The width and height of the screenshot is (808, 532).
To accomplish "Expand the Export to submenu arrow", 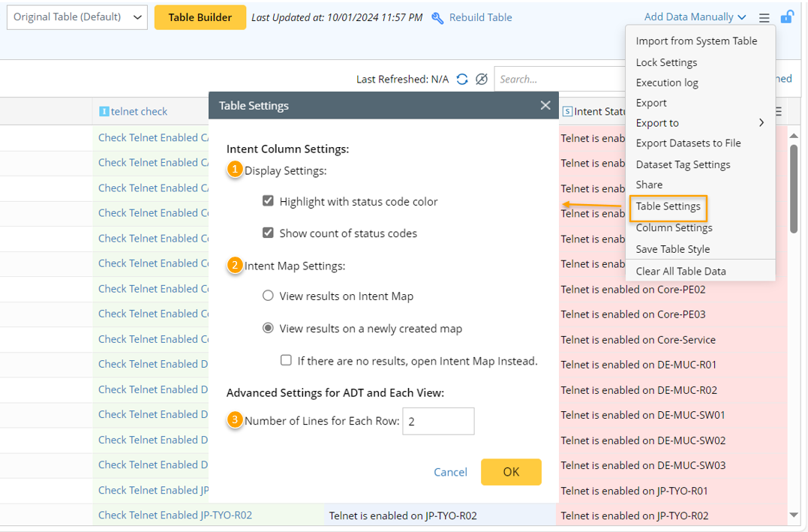I will pyautogui.click(x=761, y=123).
